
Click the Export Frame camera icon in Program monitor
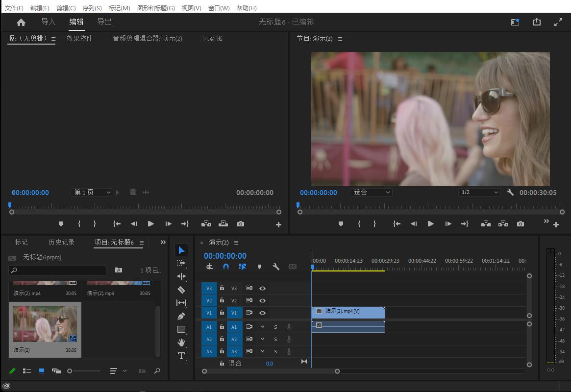click(x=521, y=224)
